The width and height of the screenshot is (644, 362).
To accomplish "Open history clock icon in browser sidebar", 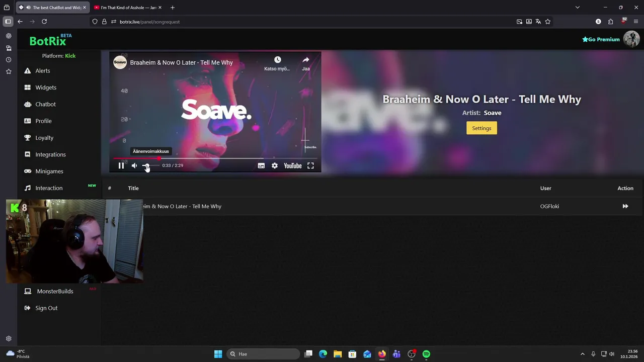I will (x=9, y=60).
